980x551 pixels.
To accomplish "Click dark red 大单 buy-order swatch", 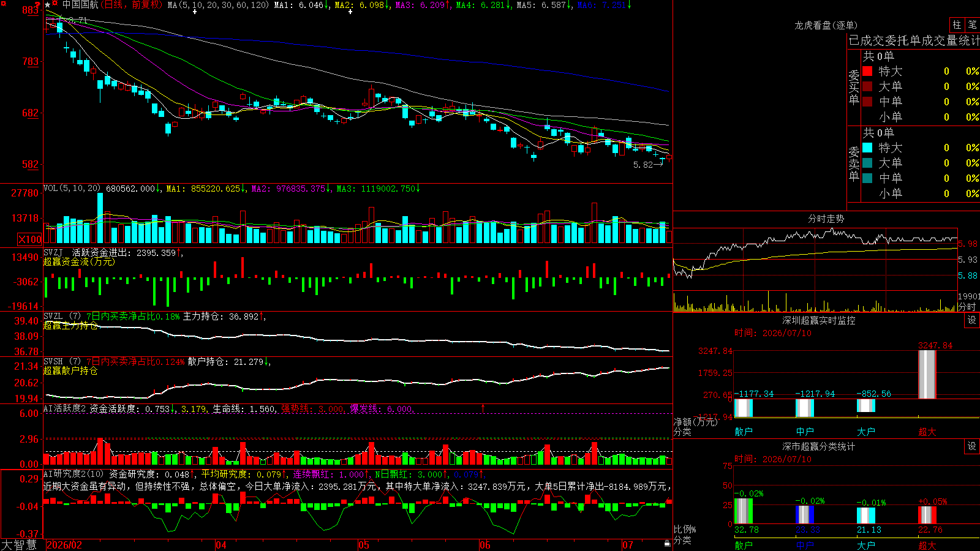I will click(x=867, y=86).
